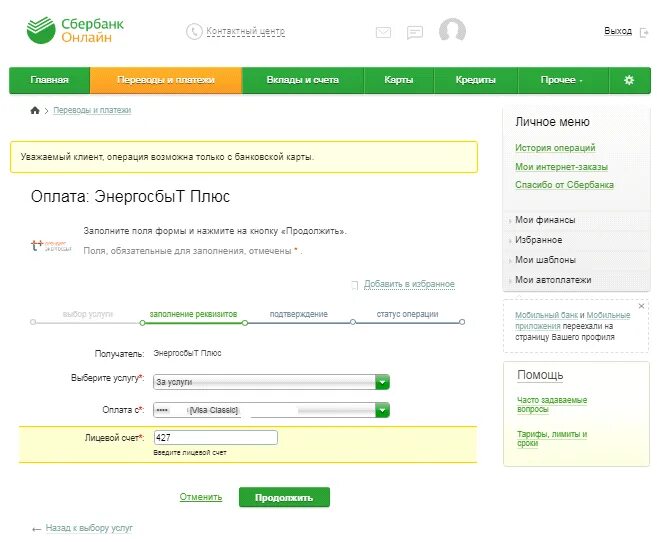The height and width of the screenshot is (542, 657).
Task: Click green arrow of Выберите услугу combo box
Action: tap(383, 382)
